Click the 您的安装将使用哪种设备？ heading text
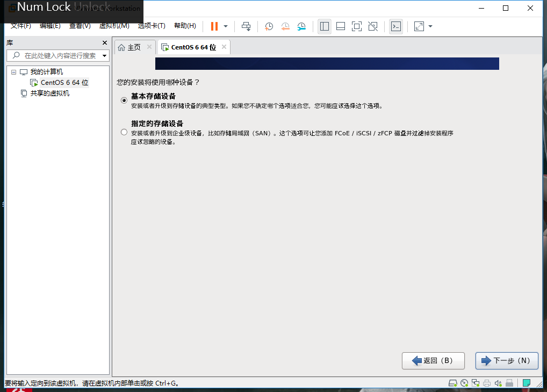Screen dimensions: 547x392 click(158, 82)
